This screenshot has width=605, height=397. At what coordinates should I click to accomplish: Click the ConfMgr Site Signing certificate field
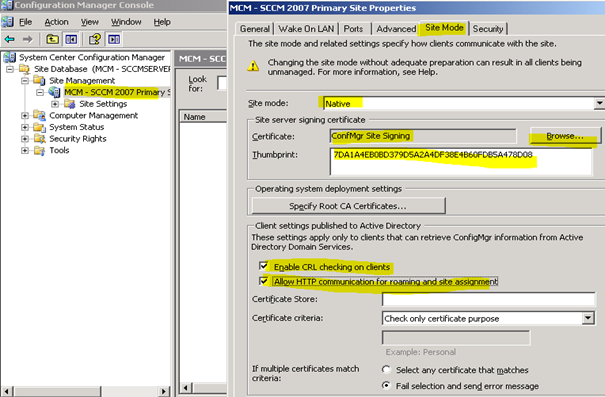[423, 136]
